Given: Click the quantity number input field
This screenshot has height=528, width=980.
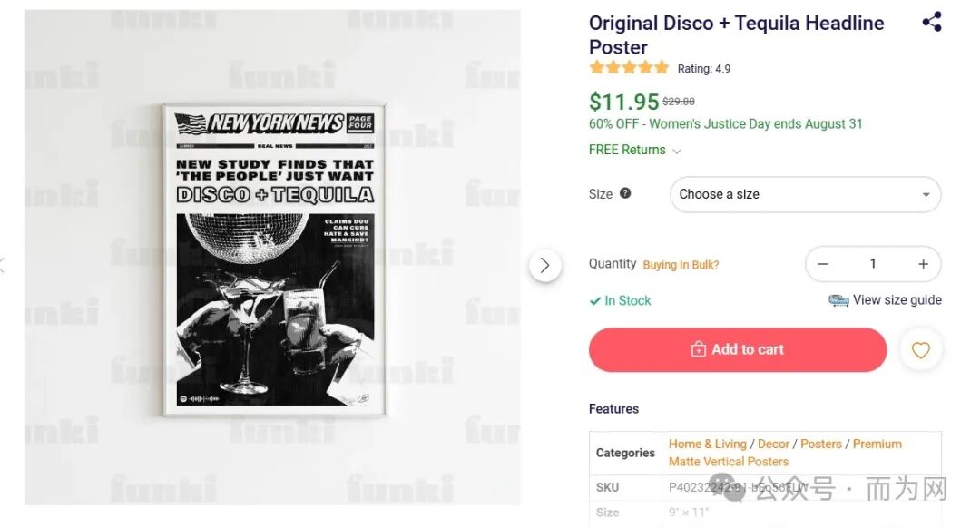Looking at the screenshot, I should tap(873, 264).
